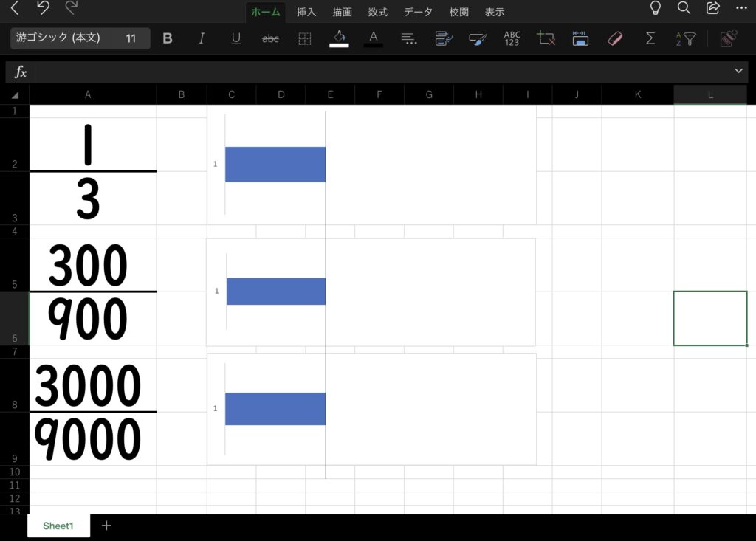The width and height of the screenshot is (756, 541).
Task: Add a new sheet with plus
Action: pos(106,526)
